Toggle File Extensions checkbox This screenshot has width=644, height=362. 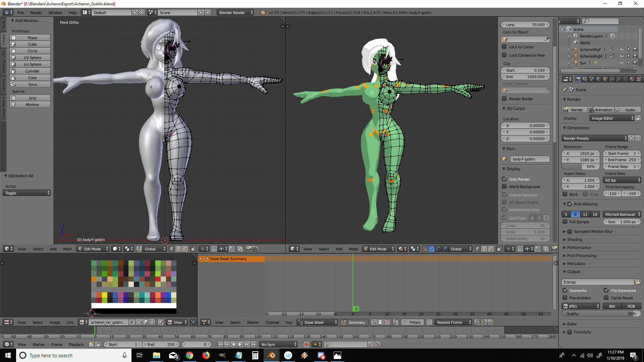coord(606,290)
